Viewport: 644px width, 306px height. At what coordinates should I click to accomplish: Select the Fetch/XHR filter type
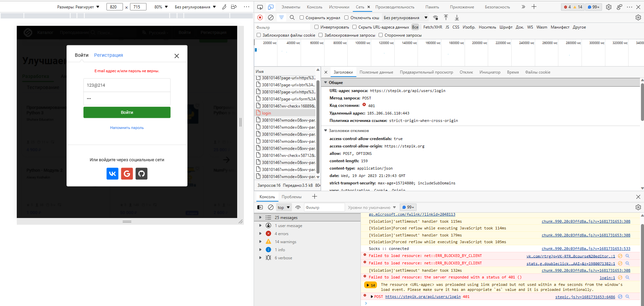pyautogui.click(x=433, y=27)
